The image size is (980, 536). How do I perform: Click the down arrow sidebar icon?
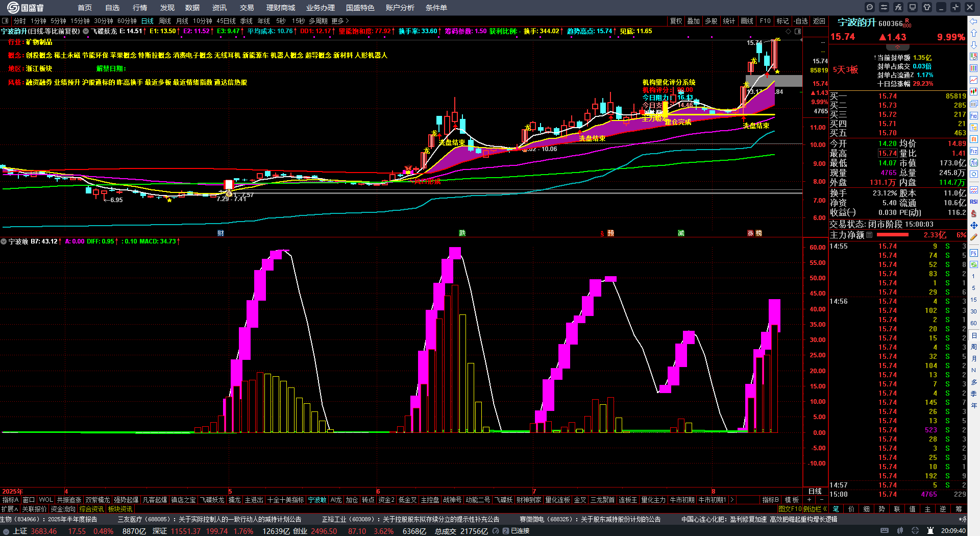[974, 45]
